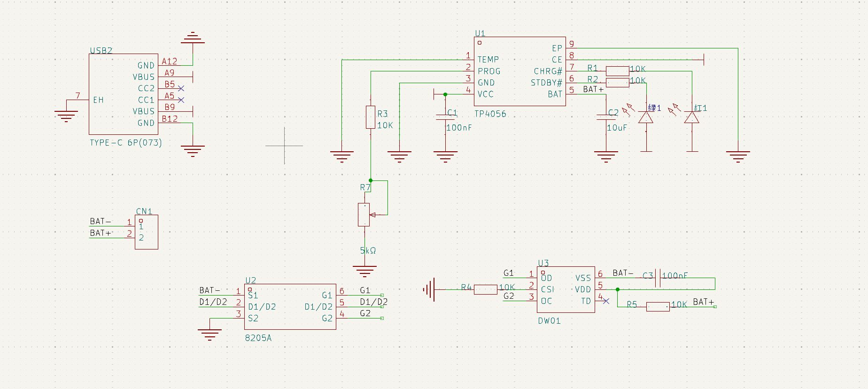Click the C1 100nF capacitor symbol

coord(445,117)
